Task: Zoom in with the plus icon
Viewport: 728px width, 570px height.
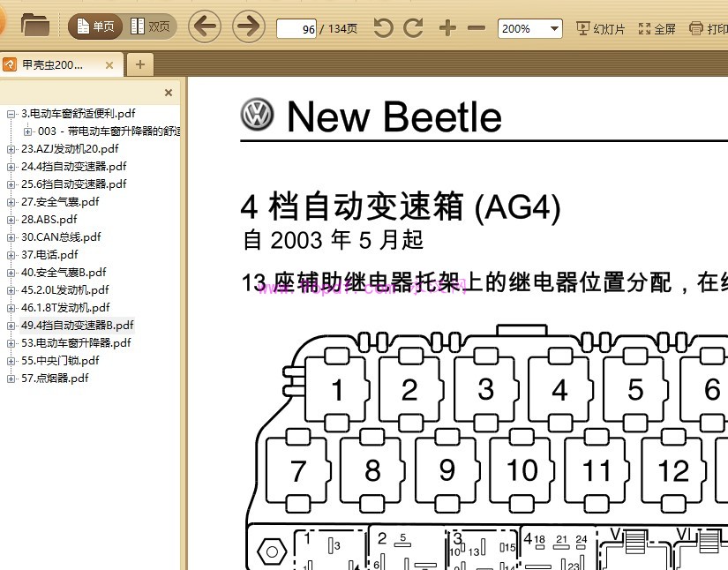Action: tap(447, 28)
